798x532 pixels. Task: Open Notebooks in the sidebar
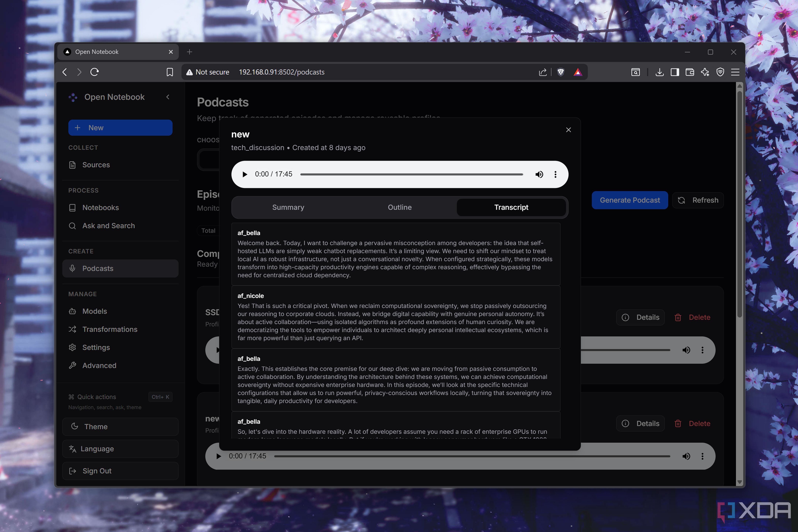coord(120,208)
